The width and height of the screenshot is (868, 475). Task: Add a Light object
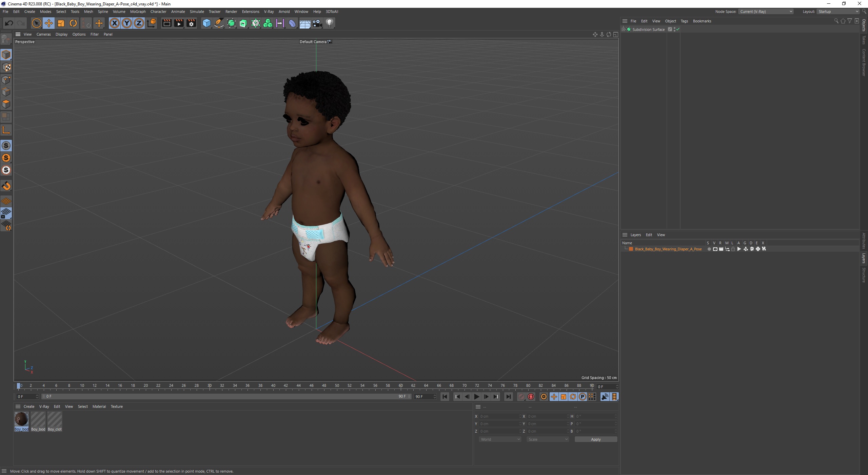tap(330, 23)
